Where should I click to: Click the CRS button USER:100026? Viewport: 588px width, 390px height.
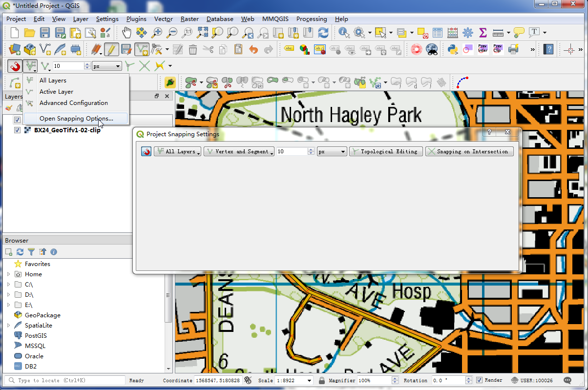[x=532, y=381]
